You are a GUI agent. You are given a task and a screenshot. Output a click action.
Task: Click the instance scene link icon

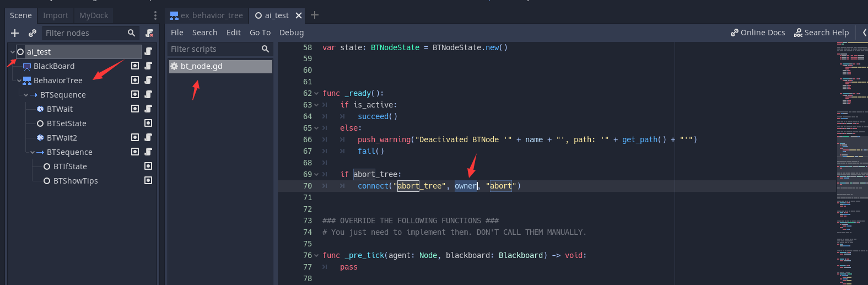point(33,33)
